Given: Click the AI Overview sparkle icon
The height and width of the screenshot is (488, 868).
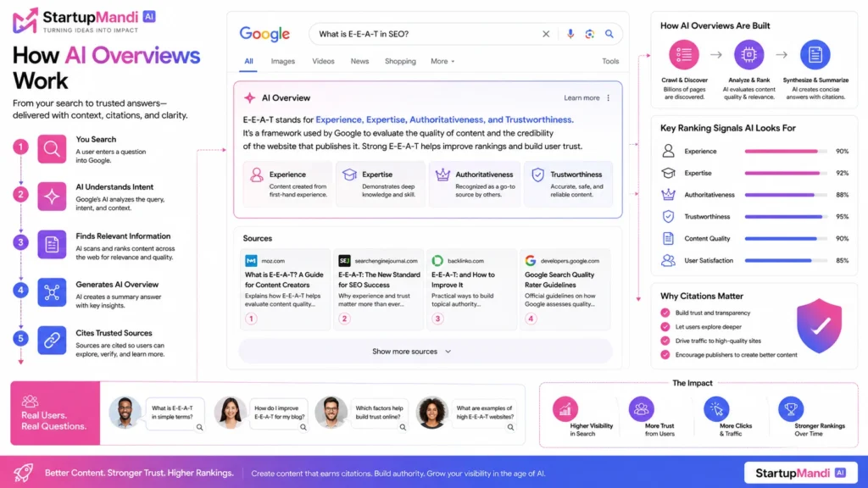Looking at the screenshot, I should 250,98.
